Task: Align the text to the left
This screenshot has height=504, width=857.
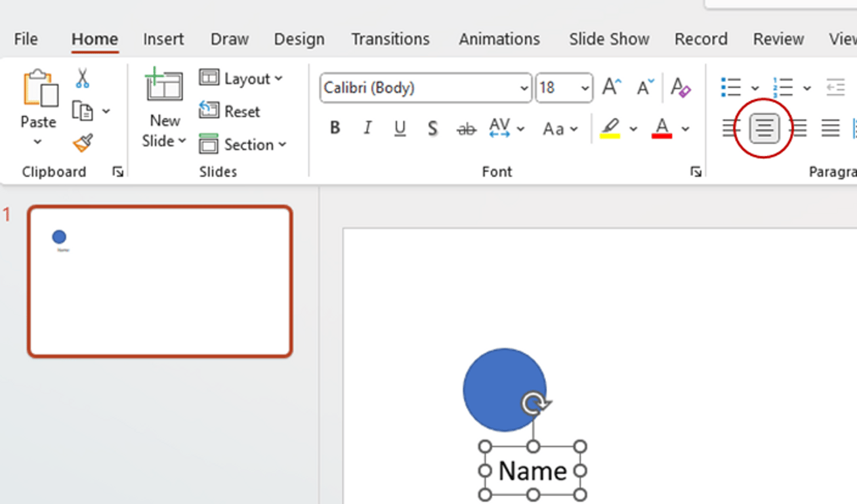Action: 731,128
